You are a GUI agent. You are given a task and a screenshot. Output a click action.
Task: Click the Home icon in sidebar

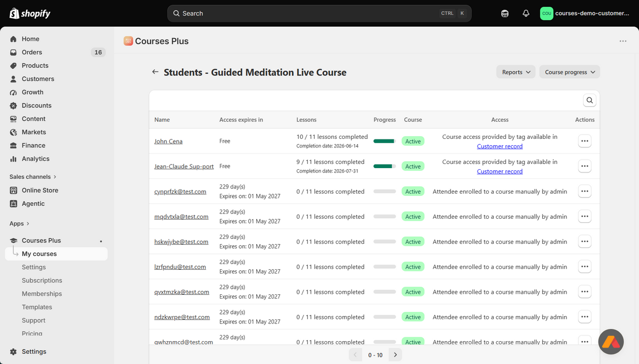13,39
